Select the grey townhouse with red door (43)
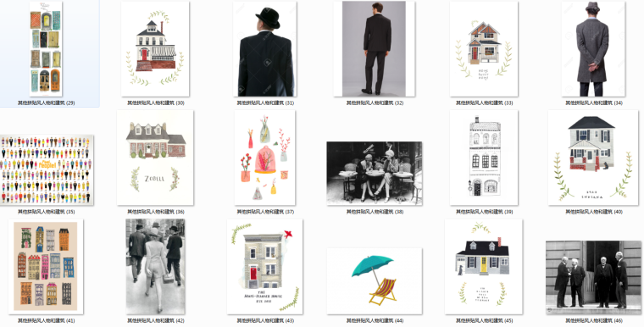The height and width of the screenshot is (327, 644). [265, 267]
